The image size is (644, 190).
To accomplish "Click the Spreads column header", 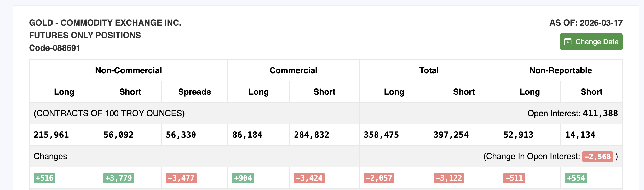I will click(194, 92).
